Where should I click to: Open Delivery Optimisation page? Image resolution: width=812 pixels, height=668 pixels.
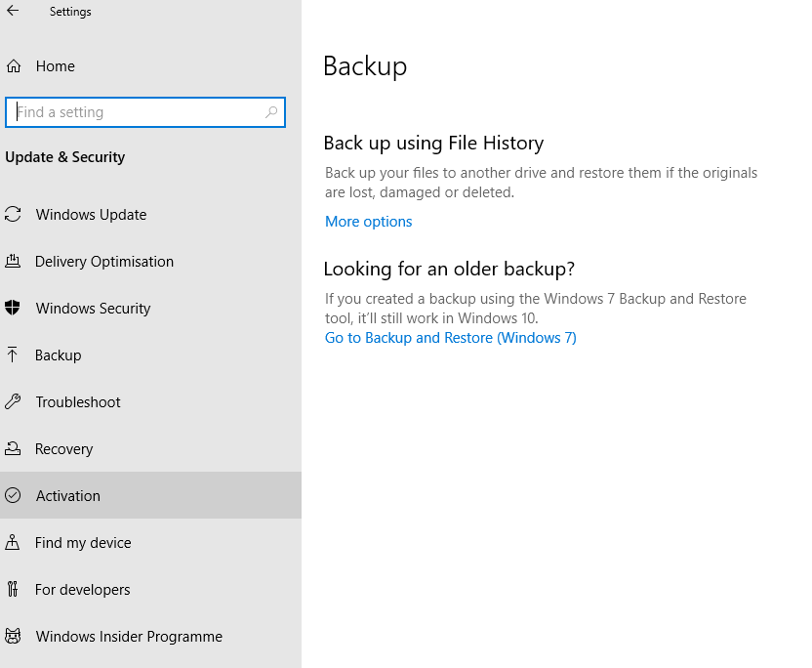[150, 261]
